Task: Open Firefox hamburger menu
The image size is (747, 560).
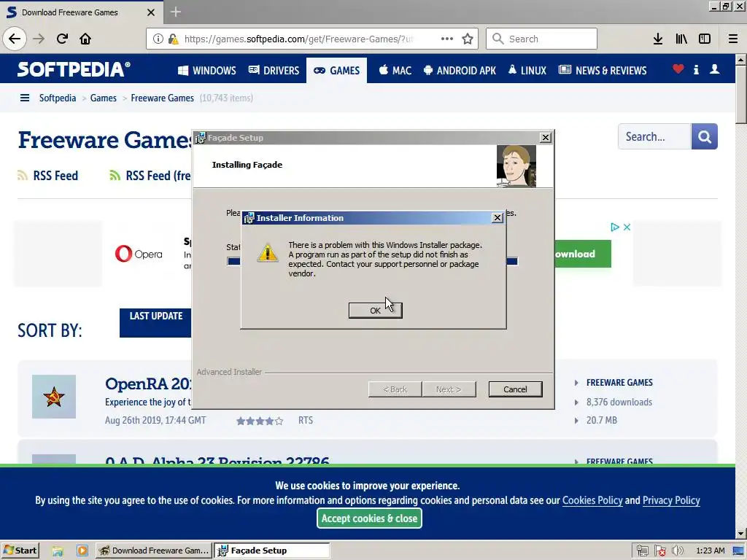Action: point(732,39)
